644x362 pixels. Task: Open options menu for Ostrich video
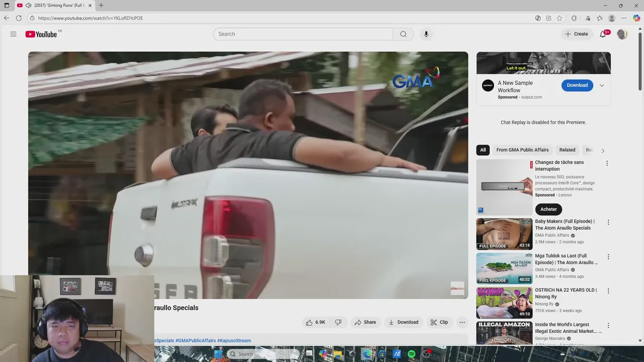(608, 291)
